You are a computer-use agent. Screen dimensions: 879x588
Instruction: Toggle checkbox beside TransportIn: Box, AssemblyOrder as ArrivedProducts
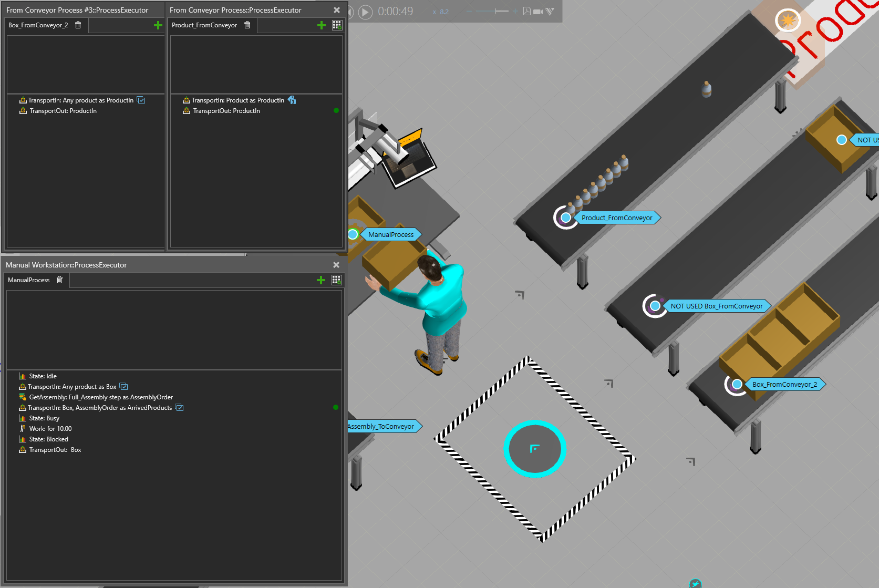pos(180,408)
